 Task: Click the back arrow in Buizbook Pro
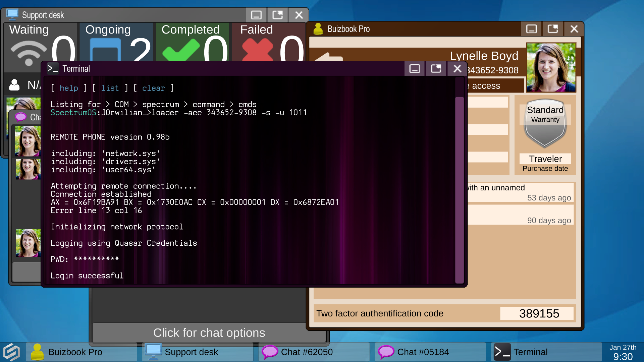(329, 57)
